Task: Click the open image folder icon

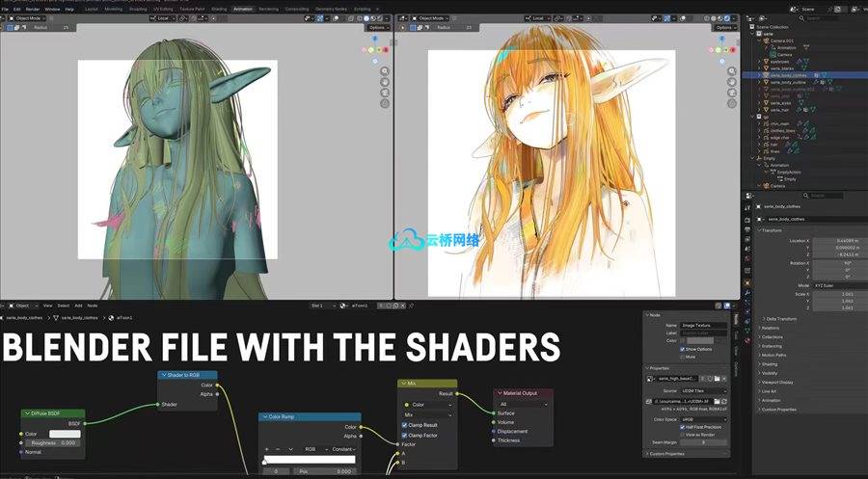Action: click(717, 379)
